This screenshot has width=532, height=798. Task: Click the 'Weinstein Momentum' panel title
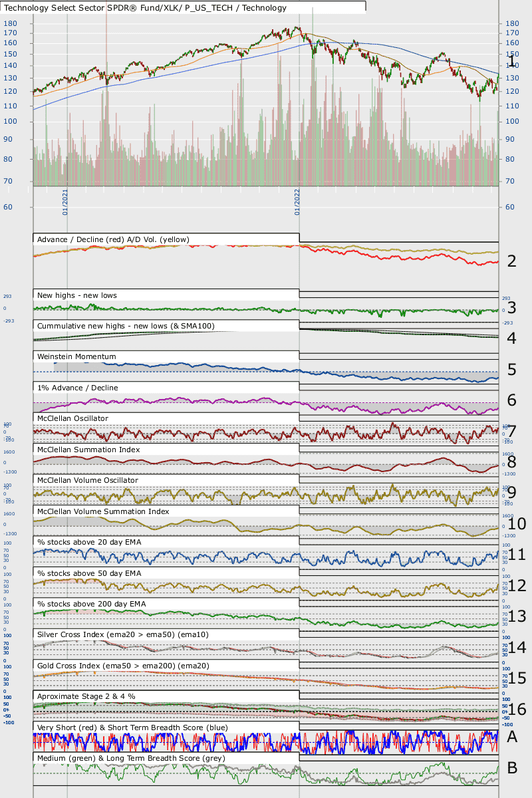coord(77,356)
